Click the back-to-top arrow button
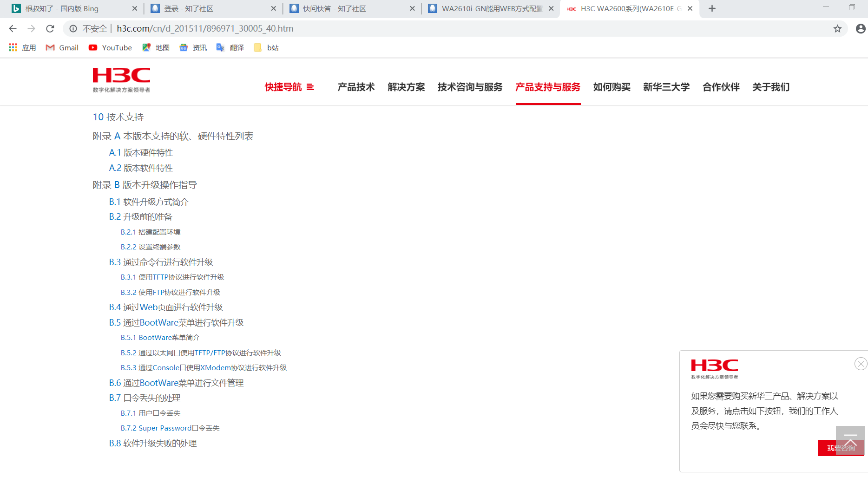 850,440
